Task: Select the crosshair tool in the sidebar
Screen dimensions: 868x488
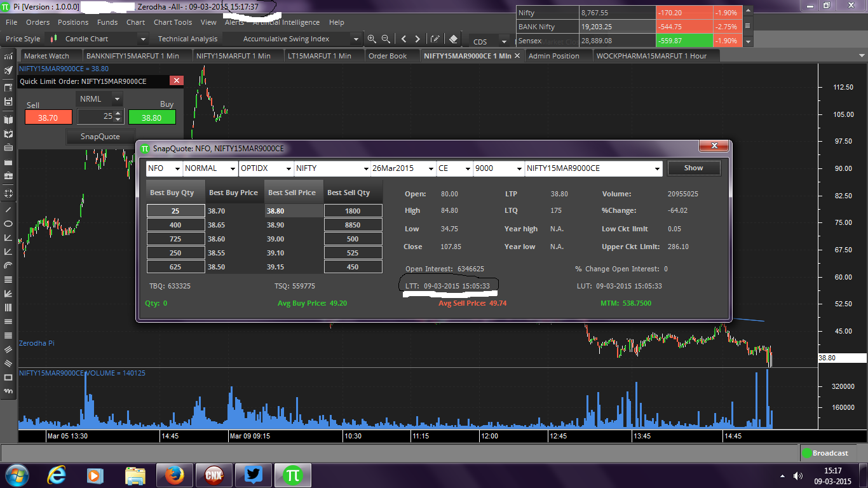Action: [8, 193]
